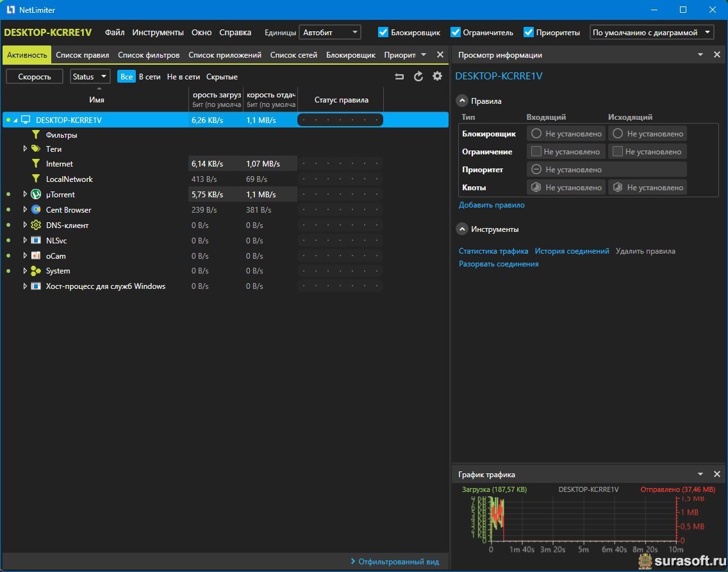Open the Справка menu
728x572 pixels.
pyautogui.click(x=235, y=32)
